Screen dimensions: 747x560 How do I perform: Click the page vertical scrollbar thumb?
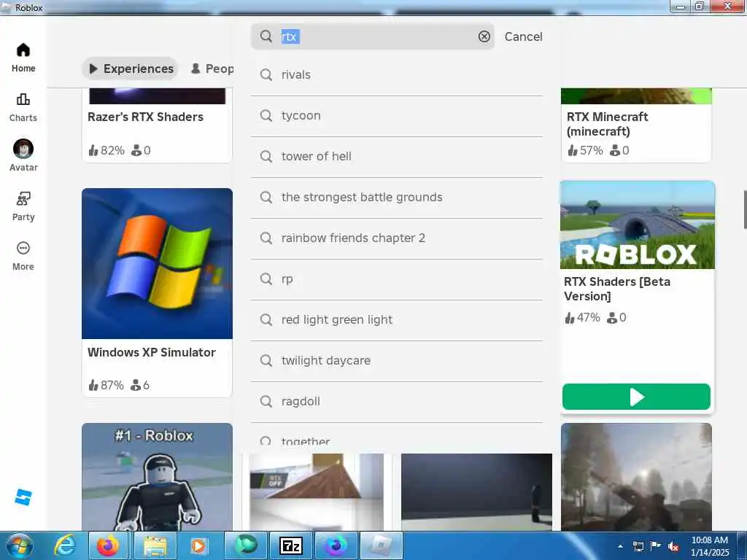pyautogui.click(x=745, y=209)
